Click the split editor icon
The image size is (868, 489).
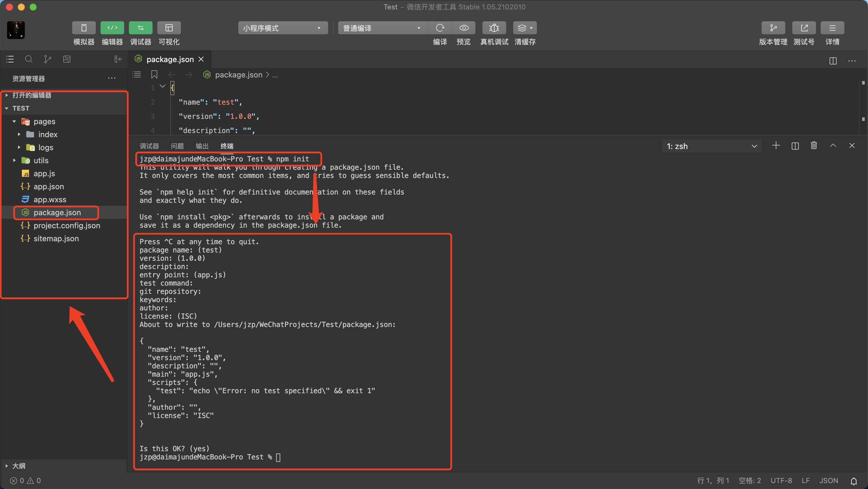(833, 61)
